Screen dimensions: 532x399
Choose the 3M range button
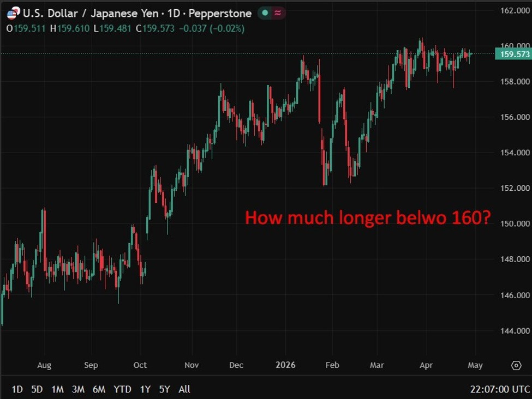point(78,389)
